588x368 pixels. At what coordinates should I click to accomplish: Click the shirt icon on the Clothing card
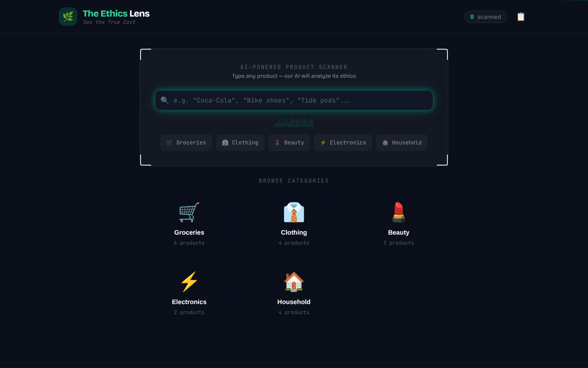[294, 212]
